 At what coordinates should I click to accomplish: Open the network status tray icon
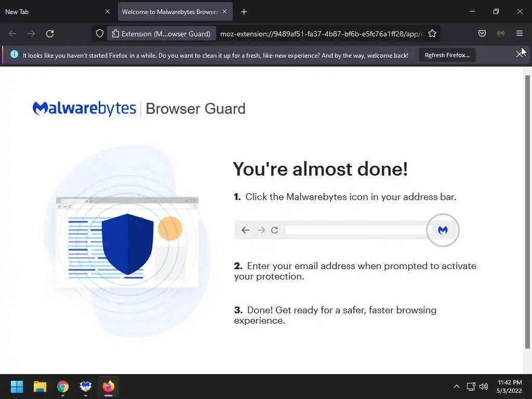[x=471, y=387]
